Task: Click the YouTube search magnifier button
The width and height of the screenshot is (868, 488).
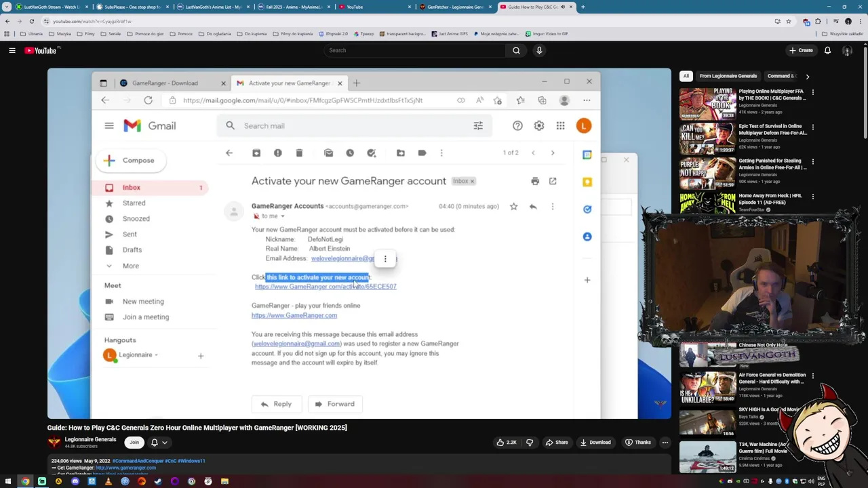Action: click(516, 50)
